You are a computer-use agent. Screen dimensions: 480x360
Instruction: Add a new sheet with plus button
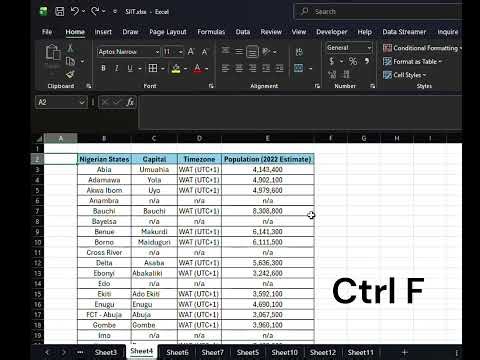click(404, 352)
